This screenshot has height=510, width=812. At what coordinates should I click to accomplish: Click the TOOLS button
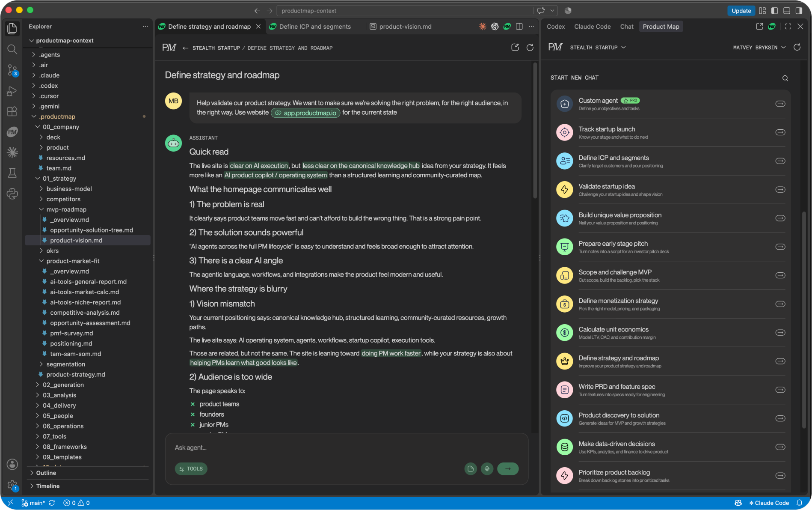[191, 469]
